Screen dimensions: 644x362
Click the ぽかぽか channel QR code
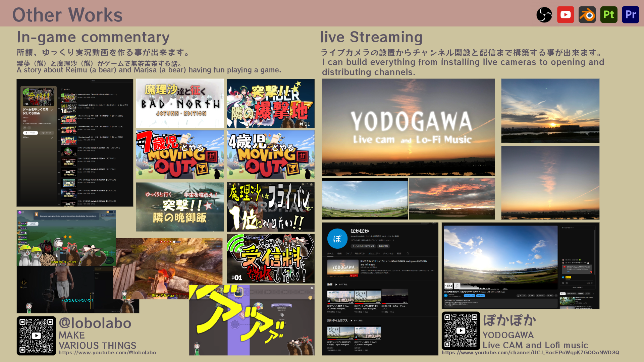[x=461, y=330]
